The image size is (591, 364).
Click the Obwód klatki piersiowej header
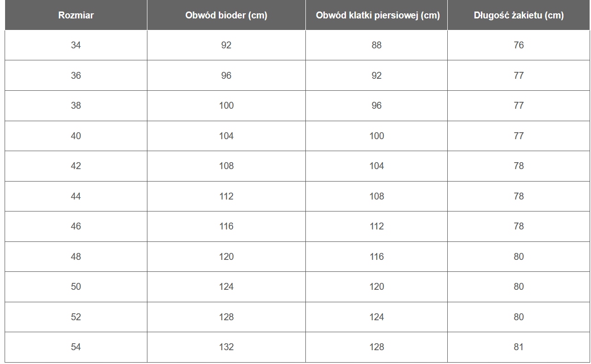pos(377,15)
